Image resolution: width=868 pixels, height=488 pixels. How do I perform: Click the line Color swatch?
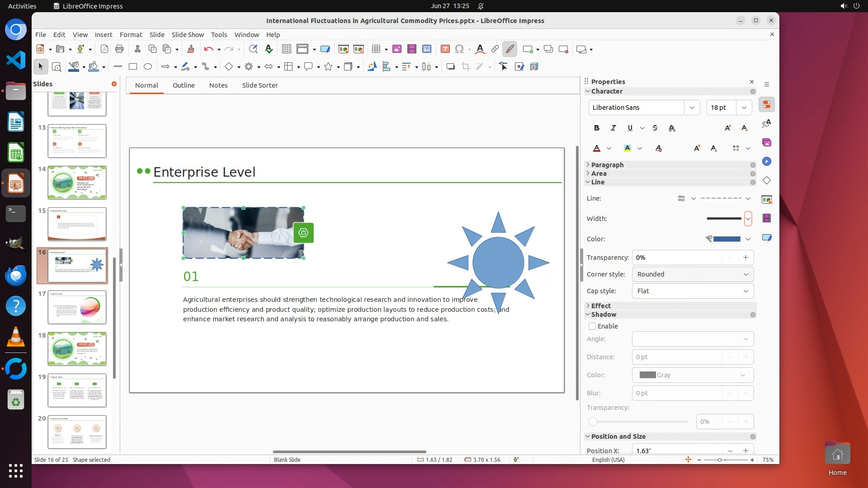click(x=726, y=239)
